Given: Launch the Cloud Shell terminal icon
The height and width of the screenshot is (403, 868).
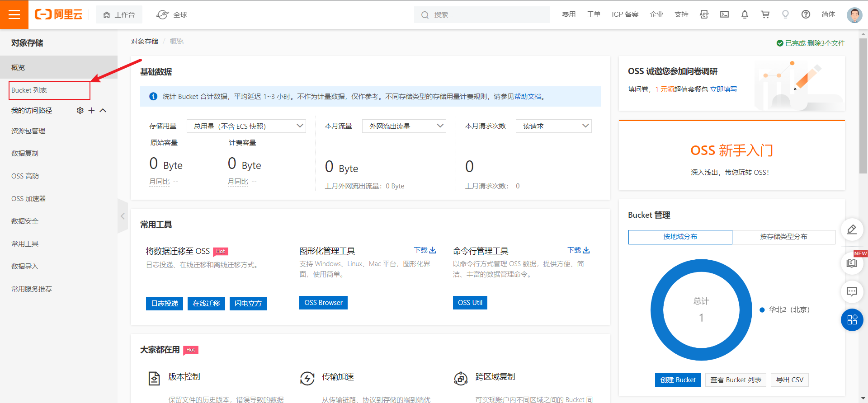Looking at the screenshot, I should tap(724, 14).
